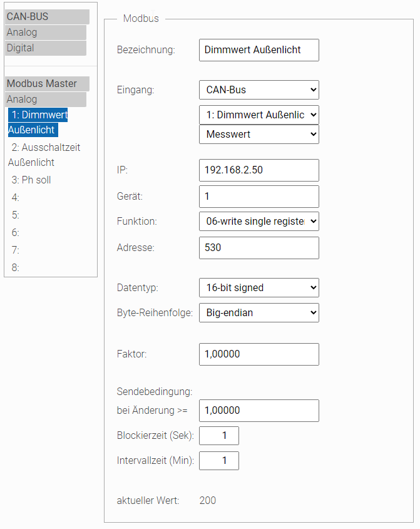Click the Blockierzeit (Sek) field
Viewport: 420px width, 529px height.
[x=219, y=436]
